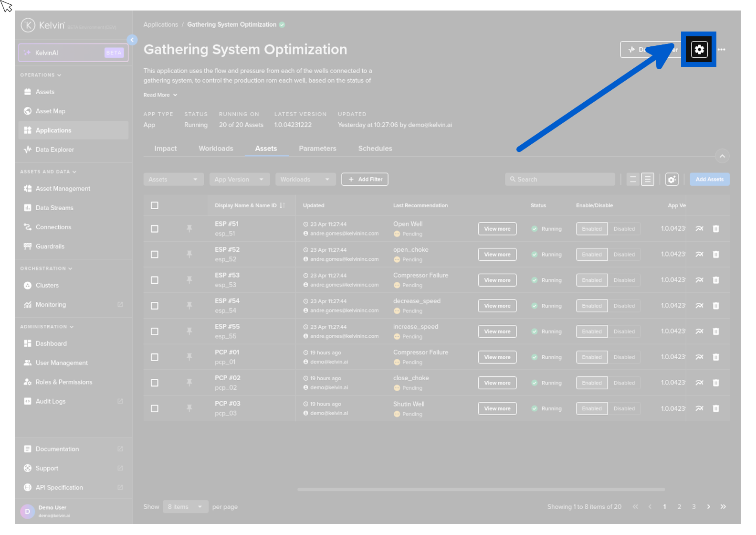Set ESP #54 to Disabled

point(624,306)
